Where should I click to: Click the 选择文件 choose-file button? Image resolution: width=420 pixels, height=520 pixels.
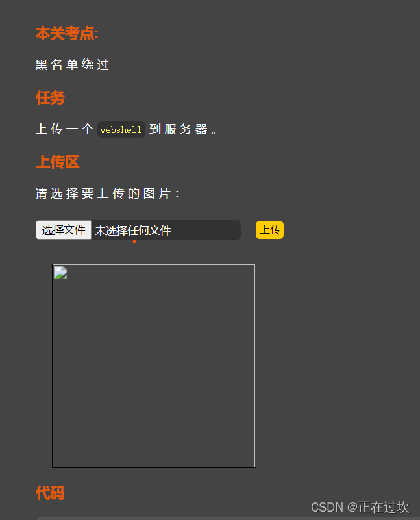coord(64,230)
